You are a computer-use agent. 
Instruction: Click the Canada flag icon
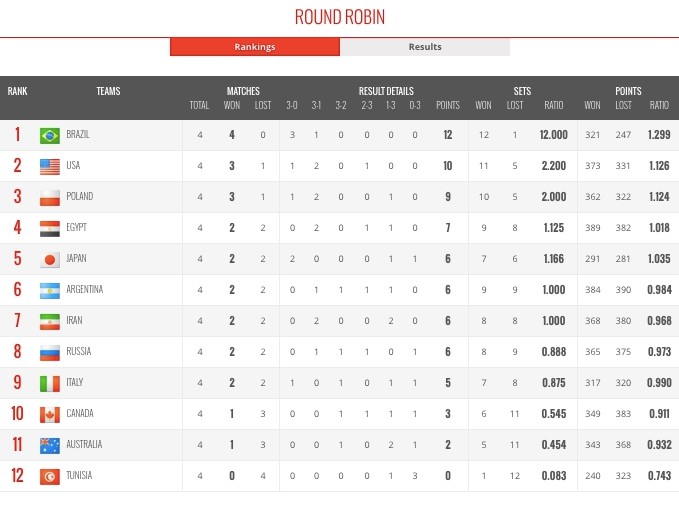(x=50, y=414)
